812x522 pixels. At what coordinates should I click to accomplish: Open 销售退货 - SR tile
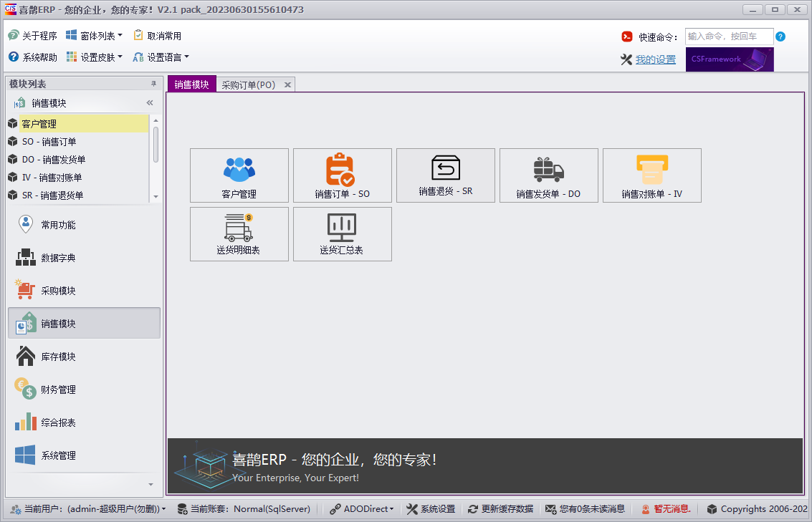tap(445, 175)
